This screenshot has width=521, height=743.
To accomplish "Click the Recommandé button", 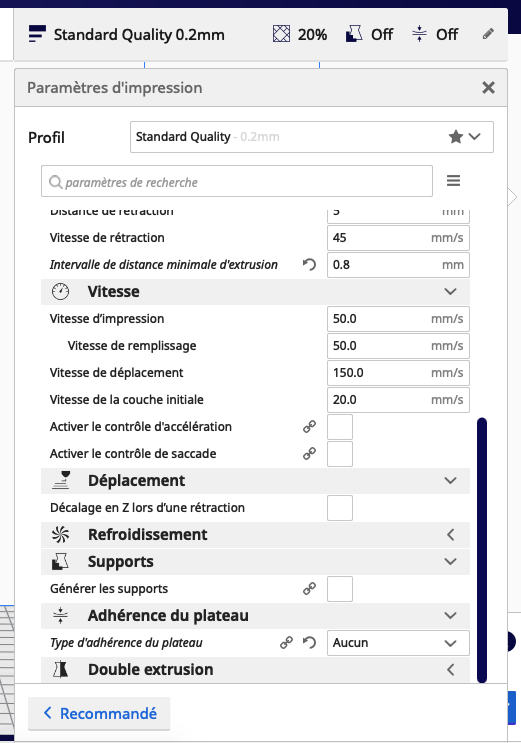I will pyautogui.click(x=99, y=714).
